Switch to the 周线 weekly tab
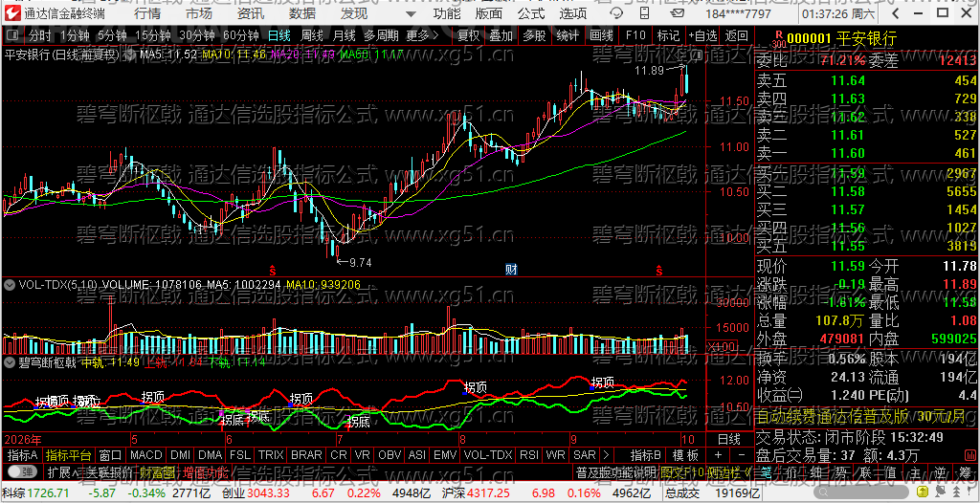This screenshot has height=503, width=980. (x=312, y=35)
